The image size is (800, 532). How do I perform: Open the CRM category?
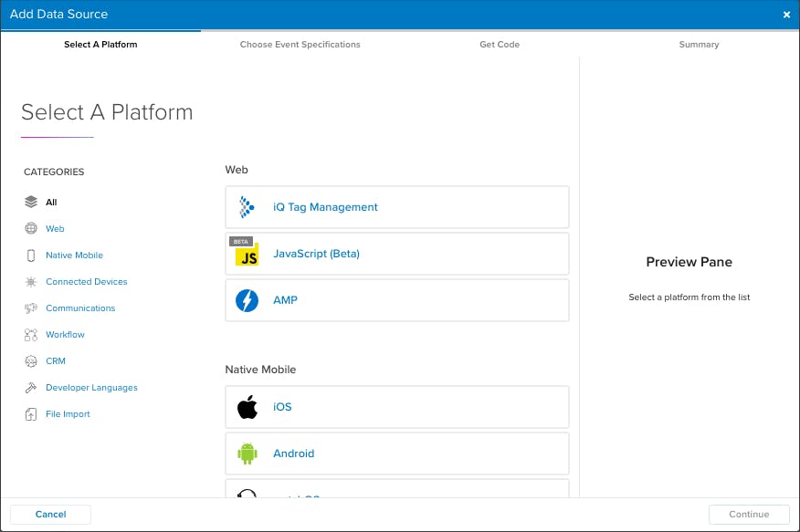(56, 361)
